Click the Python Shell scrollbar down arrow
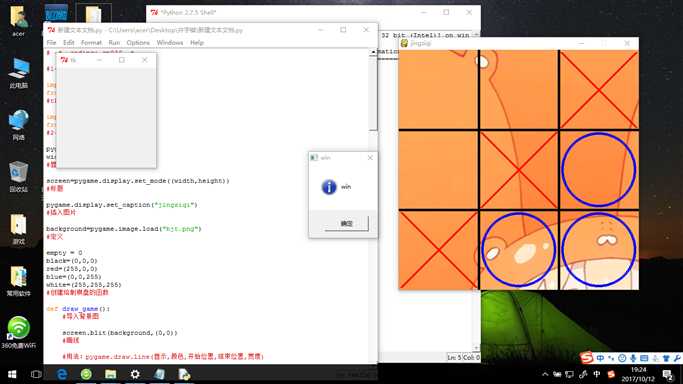Screen dimensions: 683x384 tap(476, 348)
